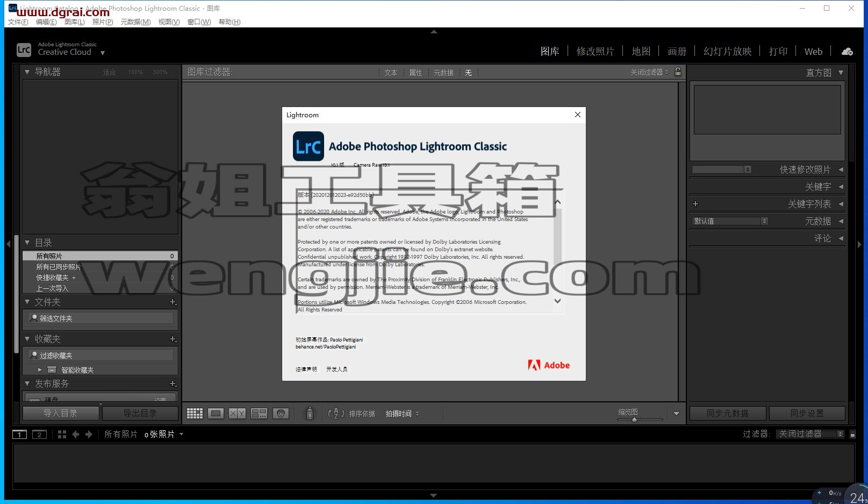This screenshot has height=504, width=868.
Task: Click the cloud sync status icon
Action: click(x=847, y=51)
